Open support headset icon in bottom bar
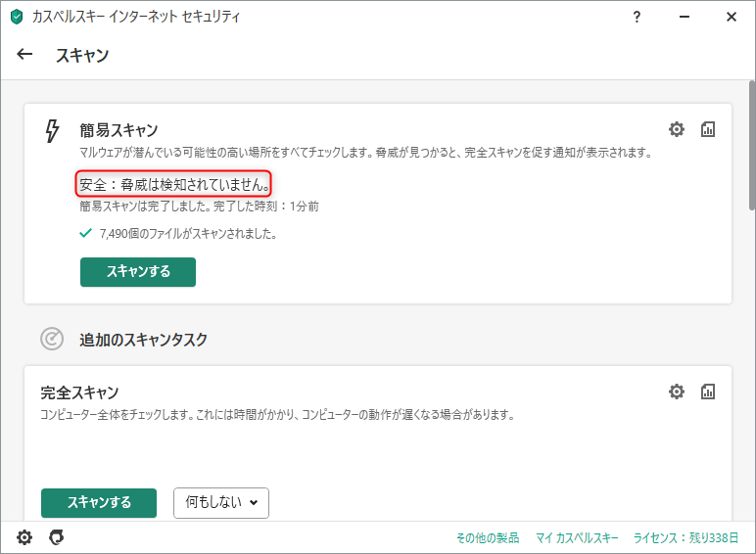The image size is (756, 554). pyautogui.click(x=57, y=537)
